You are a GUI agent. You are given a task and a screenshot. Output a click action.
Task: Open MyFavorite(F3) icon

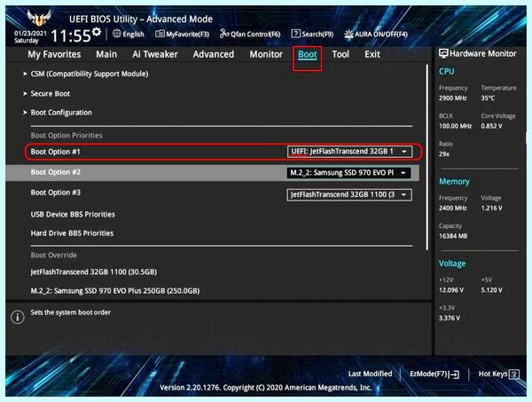point(160,34)
